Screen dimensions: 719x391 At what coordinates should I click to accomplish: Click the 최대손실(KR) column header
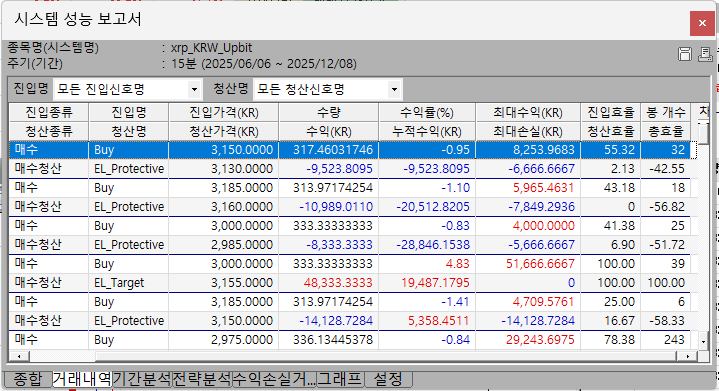coord(528,132)
